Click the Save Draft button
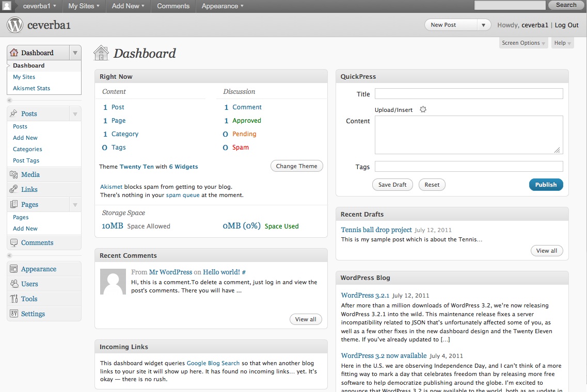 click(x=392, y=185)
